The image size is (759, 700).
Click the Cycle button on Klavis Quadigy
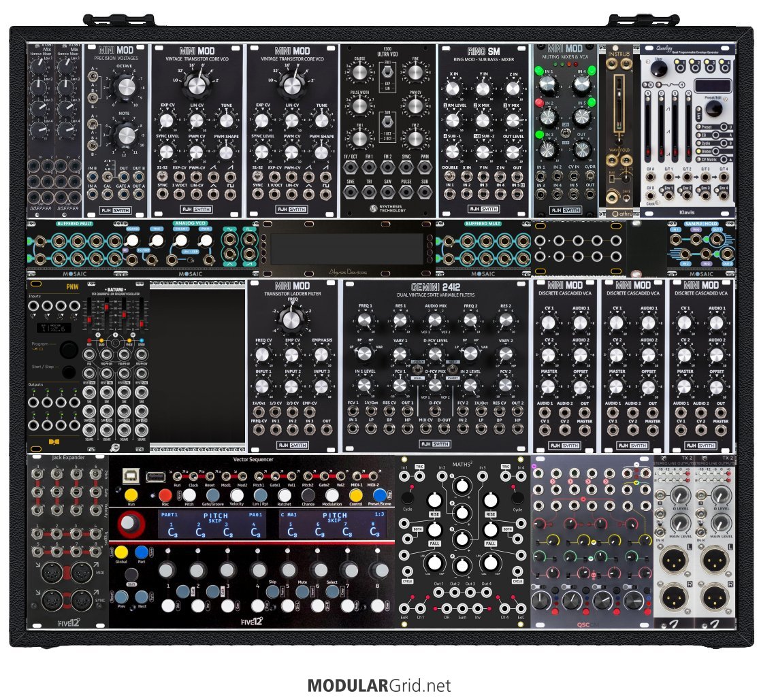pyautogui.click(x=724, y=143)
